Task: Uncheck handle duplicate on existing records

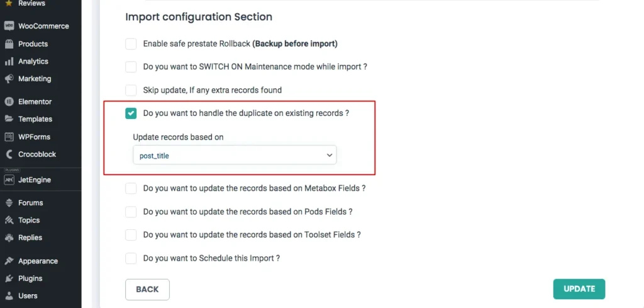Action: point(131,113)
